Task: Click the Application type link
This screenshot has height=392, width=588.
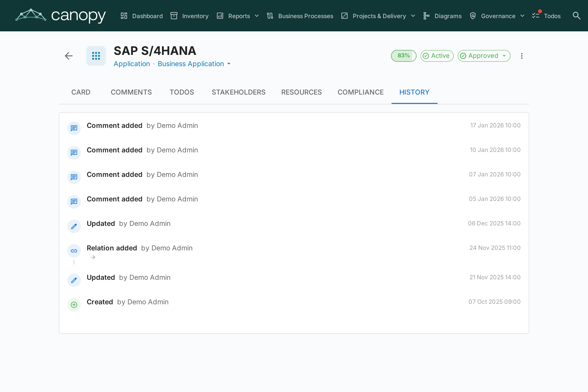Action: click(x=132, y=64)
